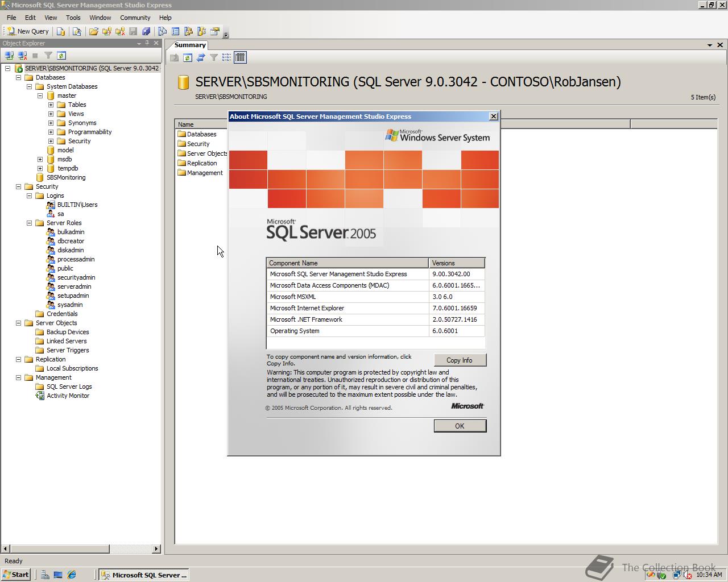The width and height of the screenshot is (728, 582).
Task: Click OK in the About dialog
Action: coord(460,426)
